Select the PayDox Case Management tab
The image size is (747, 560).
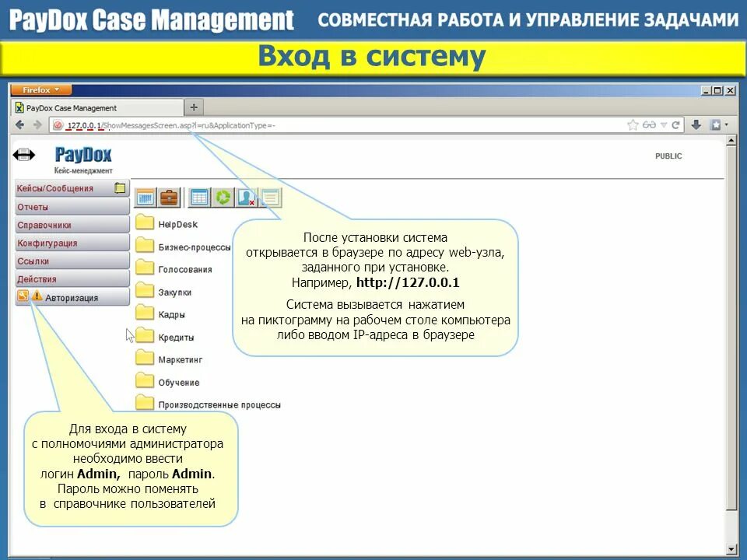coord(97,107)
